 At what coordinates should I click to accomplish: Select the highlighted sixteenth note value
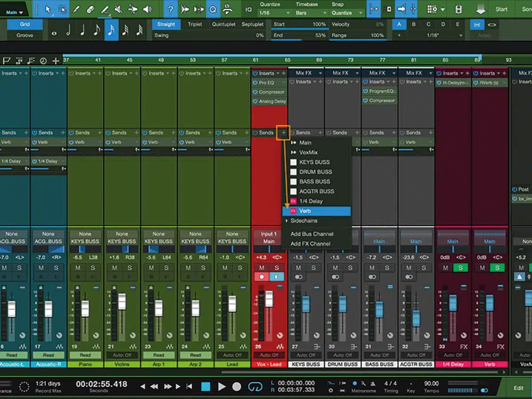click(111, 31)
